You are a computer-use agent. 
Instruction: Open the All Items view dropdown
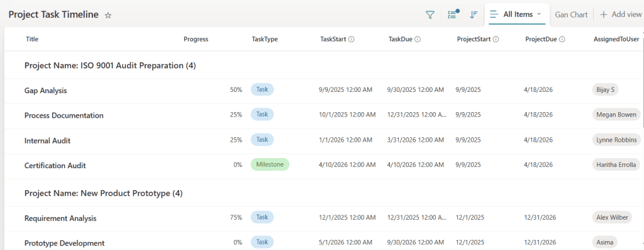517,14
